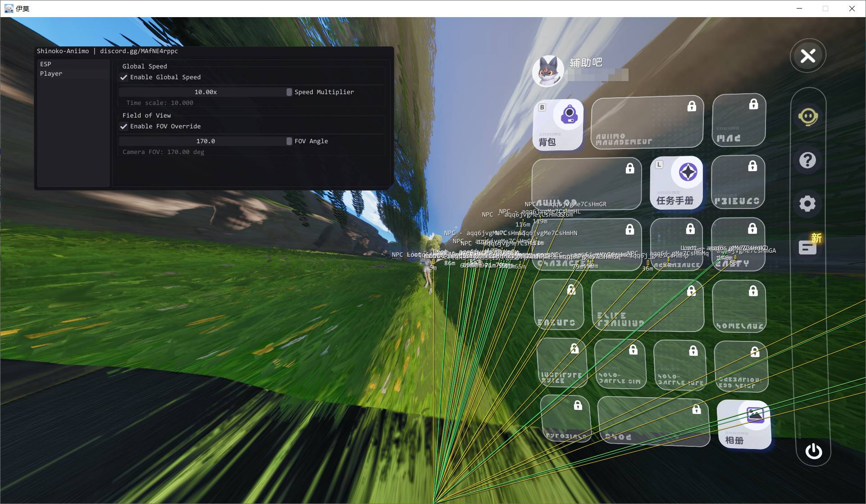The height and width of the screenshot is (504, 866).
Task: Click the locked tile directly above 相册
Action: coord(741,366)
